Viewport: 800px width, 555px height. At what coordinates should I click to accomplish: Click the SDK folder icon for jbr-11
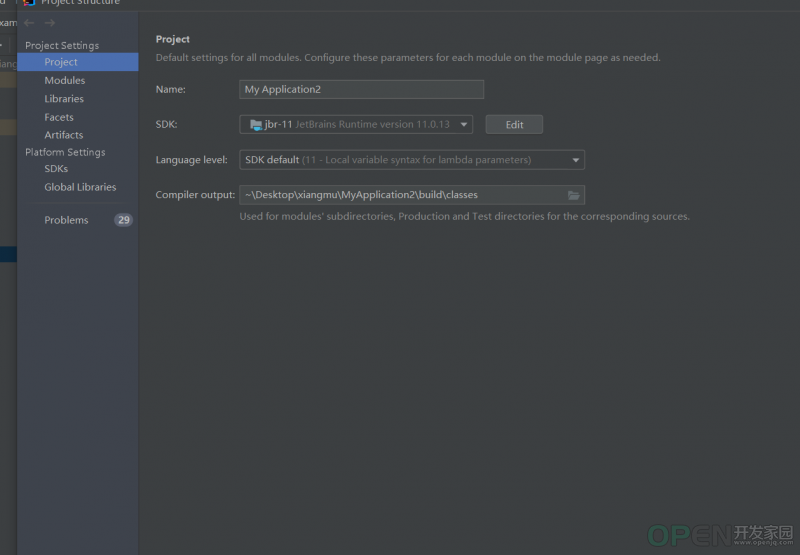256,124
